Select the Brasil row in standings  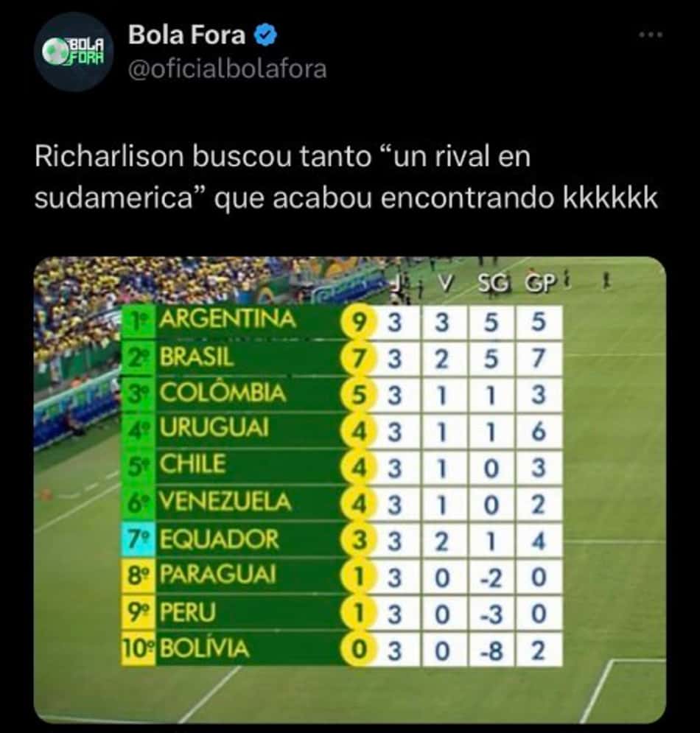(341, 358)
